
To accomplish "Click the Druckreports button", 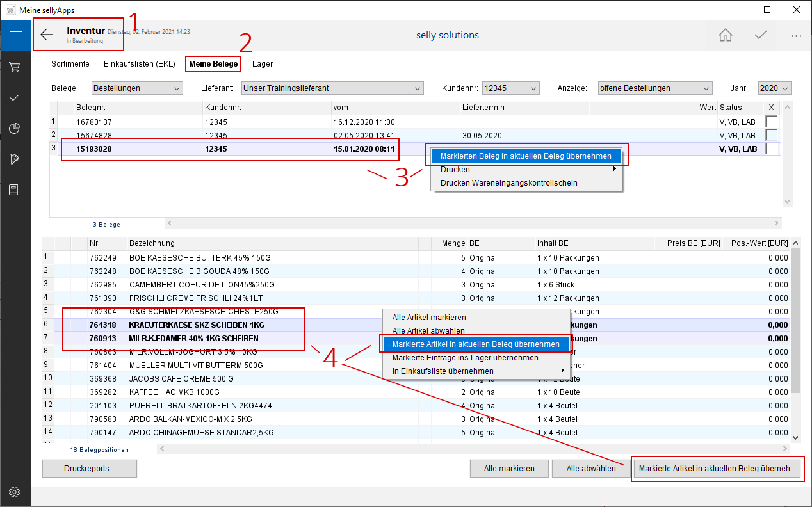I will [90, 469].
